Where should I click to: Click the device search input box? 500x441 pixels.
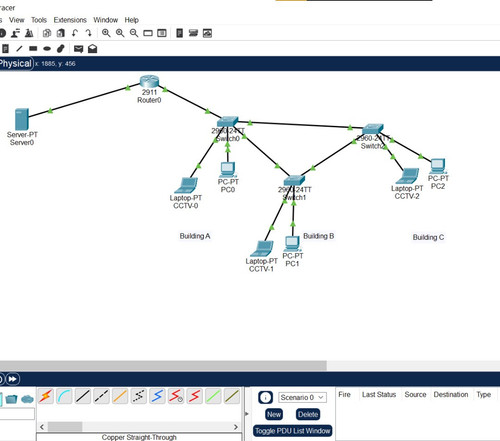pos(17,414)
